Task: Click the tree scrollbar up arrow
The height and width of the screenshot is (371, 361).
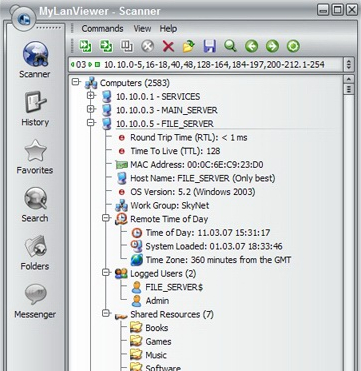Action: coord(349,79)
